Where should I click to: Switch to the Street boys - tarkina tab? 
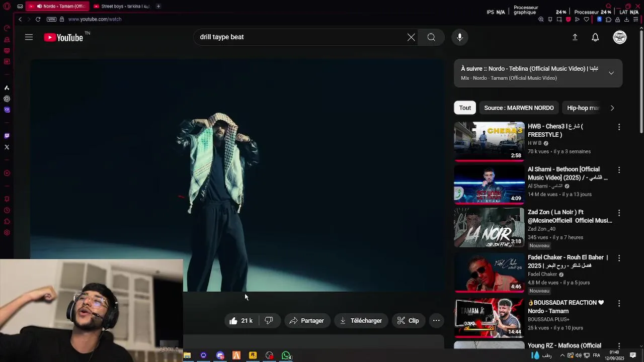121,7
